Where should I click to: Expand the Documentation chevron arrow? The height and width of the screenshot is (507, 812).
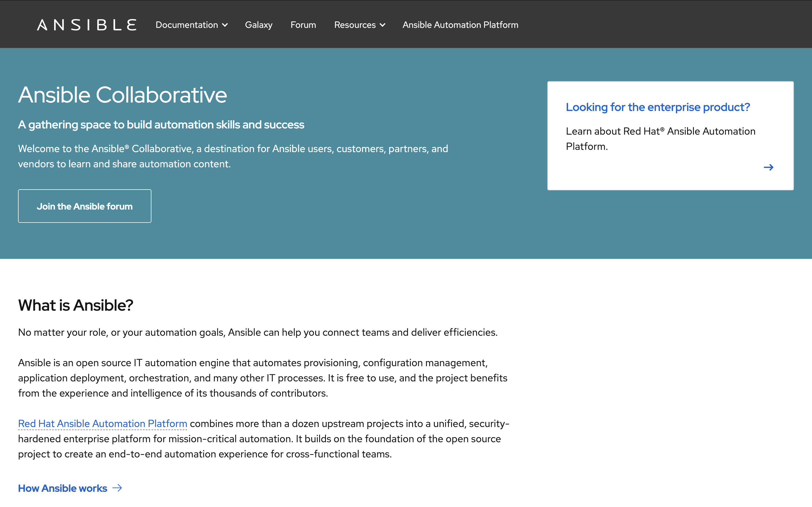(225, 25)
